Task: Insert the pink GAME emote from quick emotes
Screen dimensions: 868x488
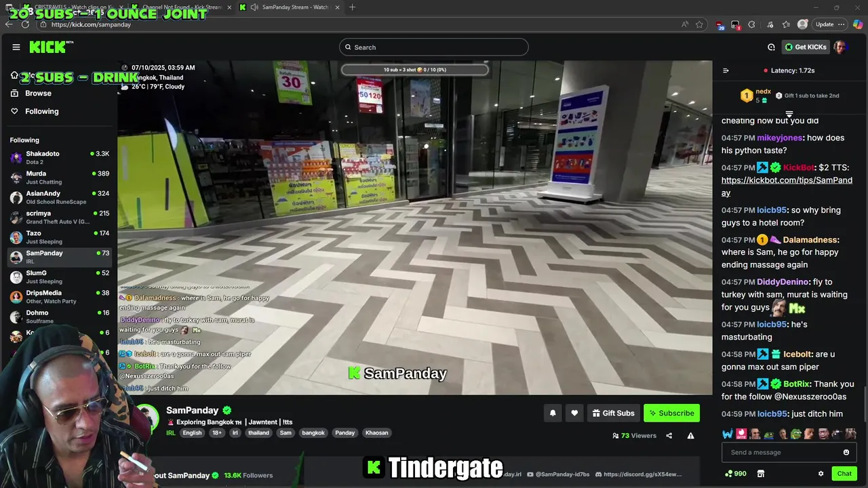Action: point(741,434)
